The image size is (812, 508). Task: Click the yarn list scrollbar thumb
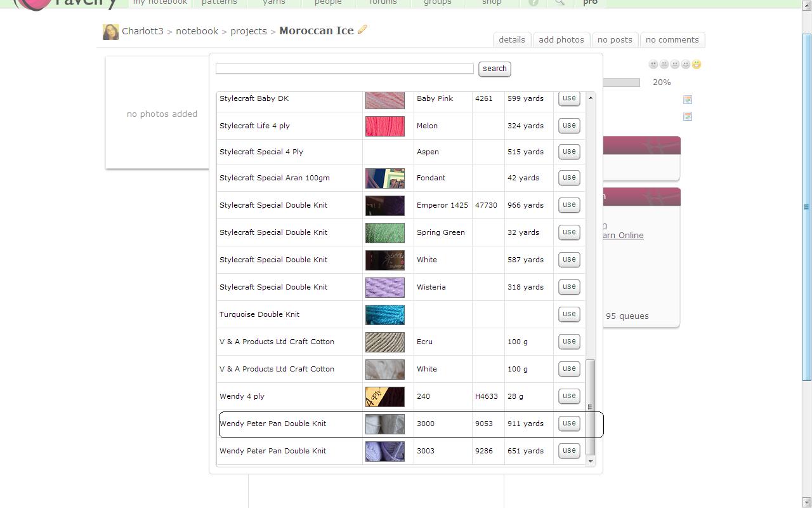pyautogui.click(x=591, y=408)
